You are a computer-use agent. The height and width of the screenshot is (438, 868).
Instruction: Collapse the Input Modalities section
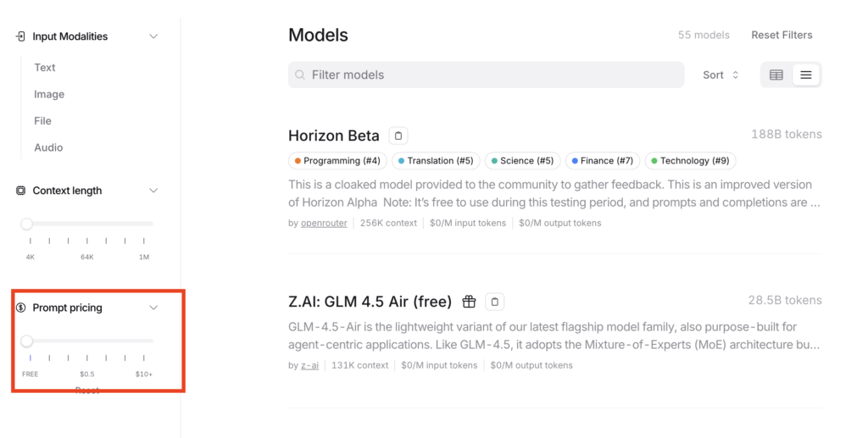coord(153,36)
